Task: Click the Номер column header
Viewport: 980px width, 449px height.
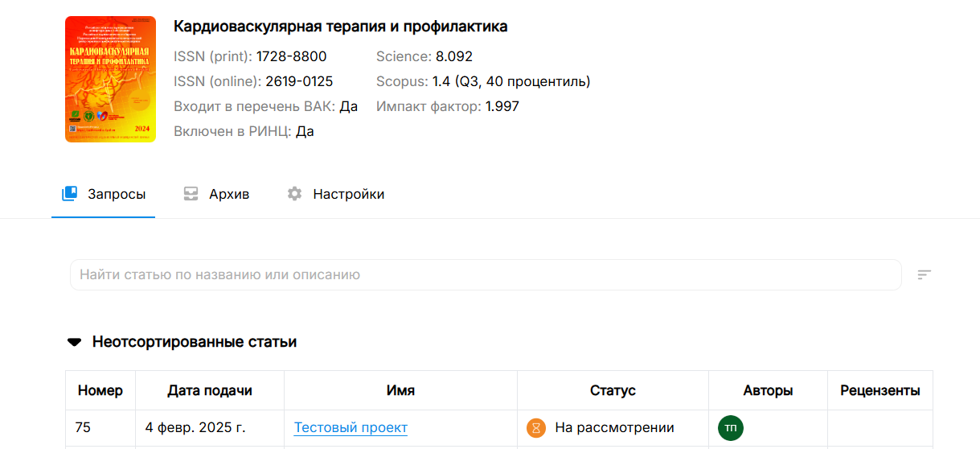Action: tap(100, 390)
